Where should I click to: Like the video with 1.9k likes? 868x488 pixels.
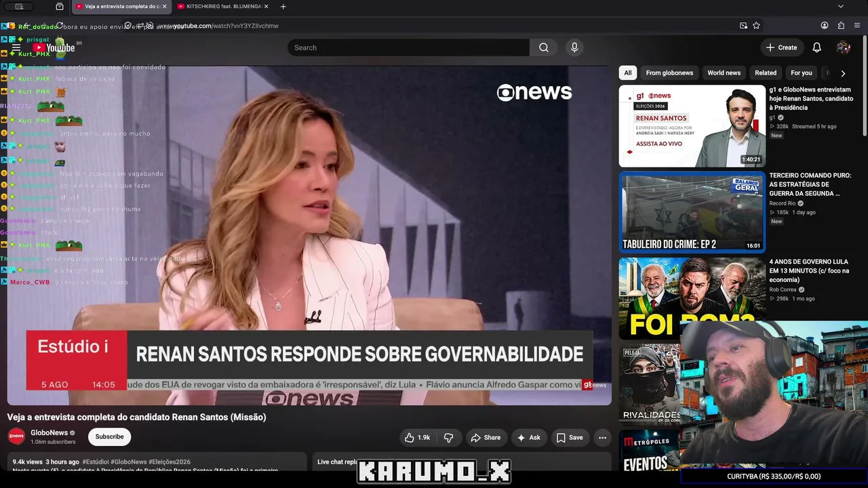pos(418,438)
